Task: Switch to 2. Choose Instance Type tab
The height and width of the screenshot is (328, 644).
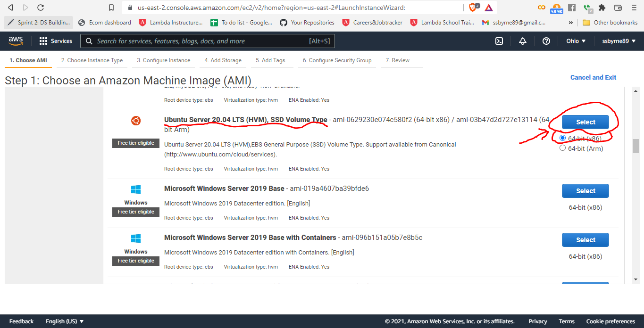Action: click(92, 60)
